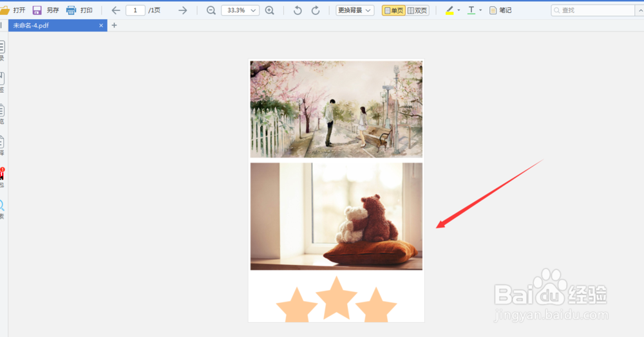644x337 pixels.
Task: Click the zoom in magnifier icon
Action: (270, 10)
